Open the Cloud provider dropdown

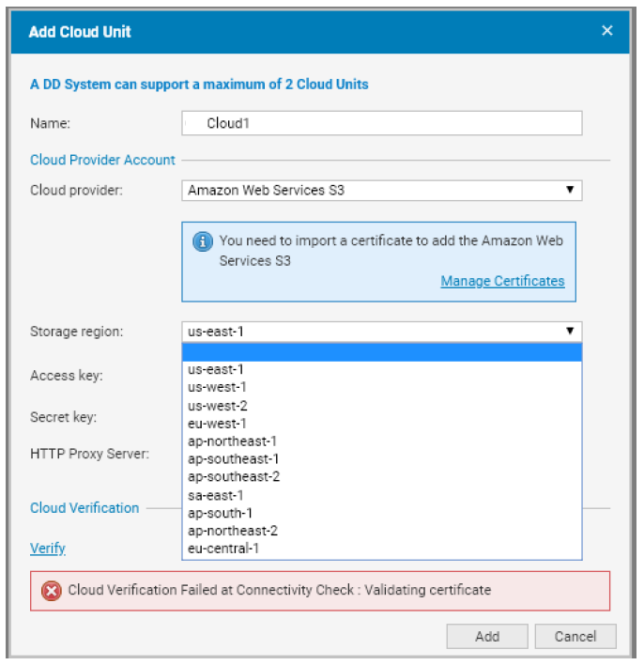click(381, 191)
